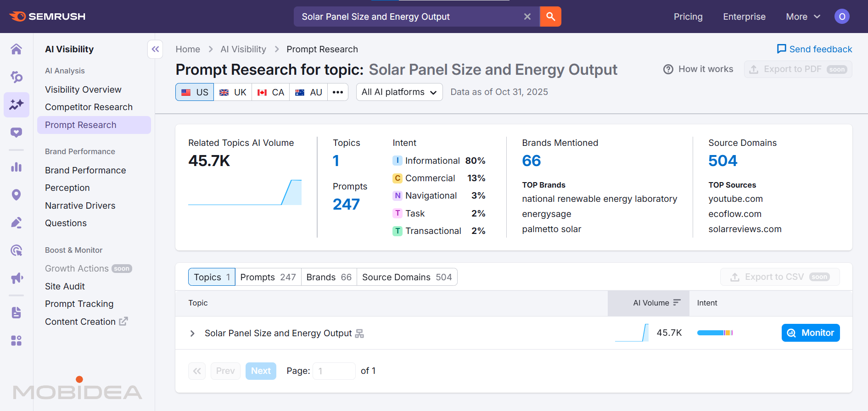The height and width of the screenshot is (411, 868).
Task: Click the Page number input field
Action: click(334, 371)
